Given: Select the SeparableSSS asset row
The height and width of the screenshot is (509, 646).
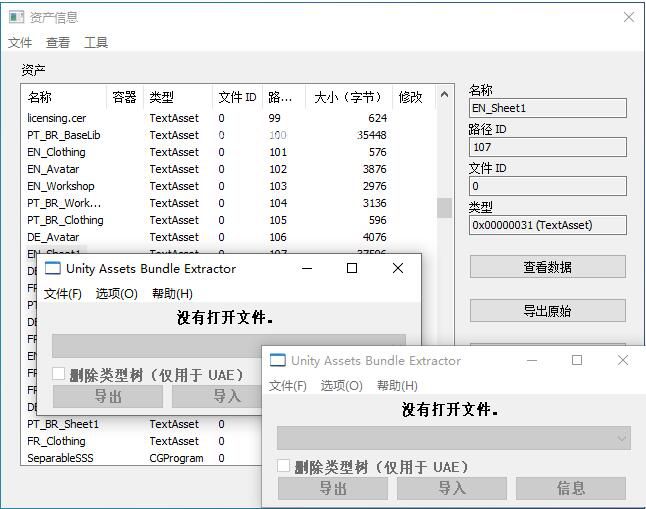Looking at the screenshot, I should click(x=142, y=458).
